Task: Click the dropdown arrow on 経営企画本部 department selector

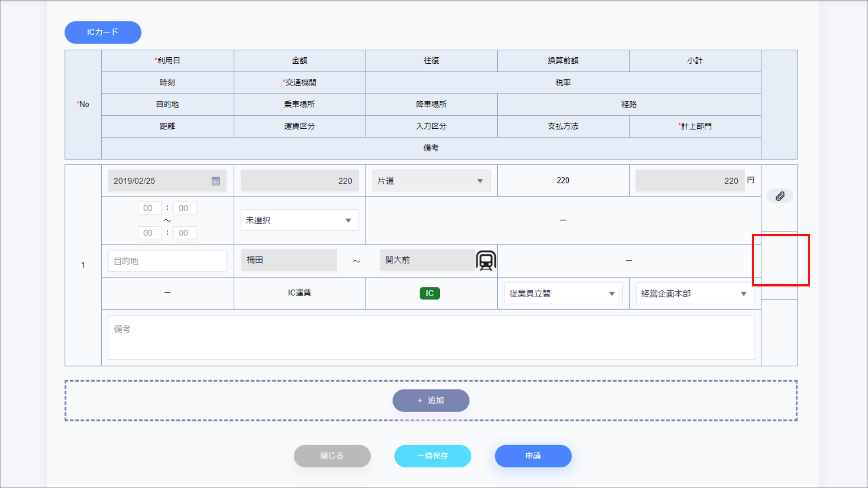Action: click(x=744, y=293)
